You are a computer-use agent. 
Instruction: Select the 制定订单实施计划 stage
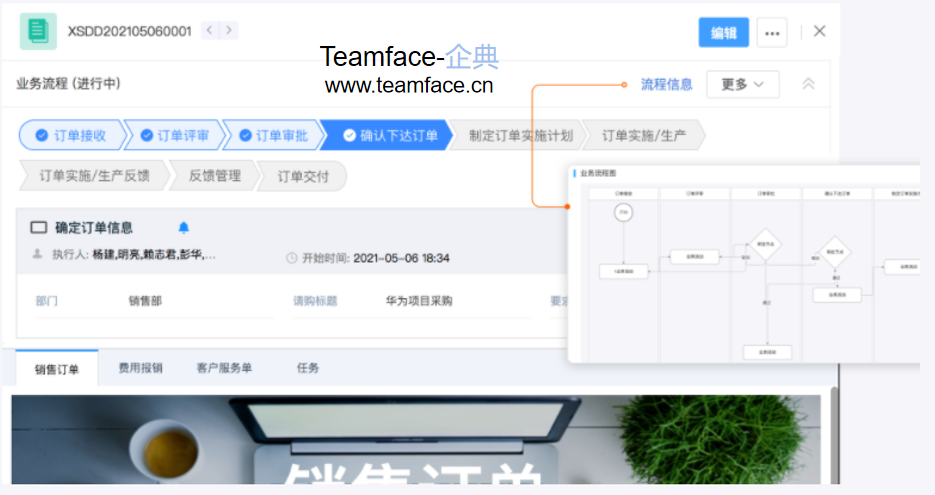[x=516, y=135]
